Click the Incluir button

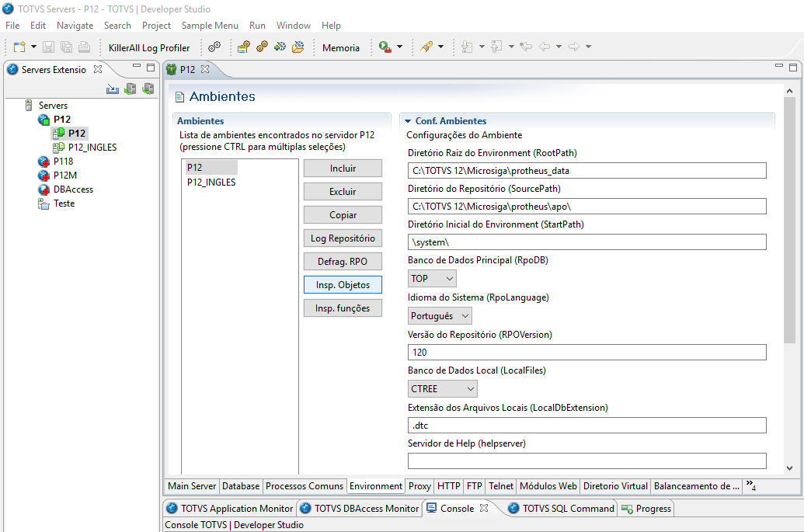(343, 168)
